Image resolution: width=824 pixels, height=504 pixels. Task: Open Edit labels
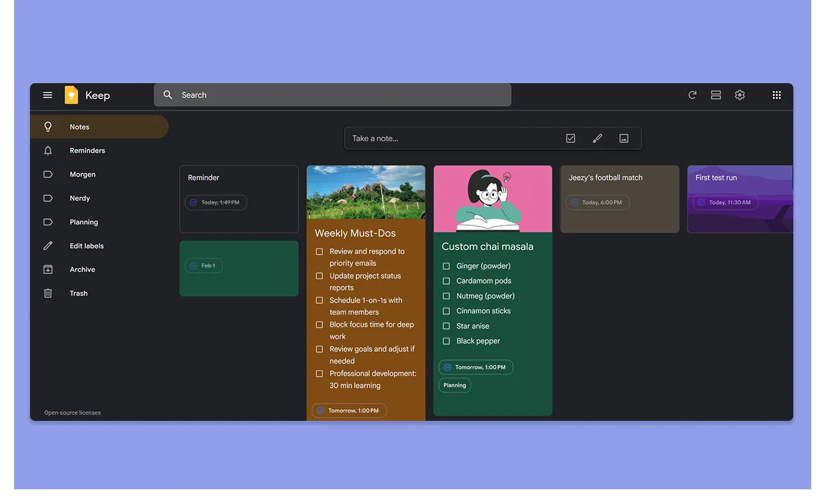click(86, 246)
